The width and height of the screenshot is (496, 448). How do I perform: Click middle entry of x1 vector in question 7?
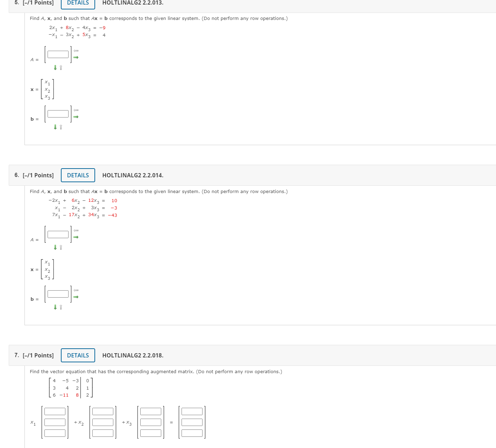tap(55, 422)
